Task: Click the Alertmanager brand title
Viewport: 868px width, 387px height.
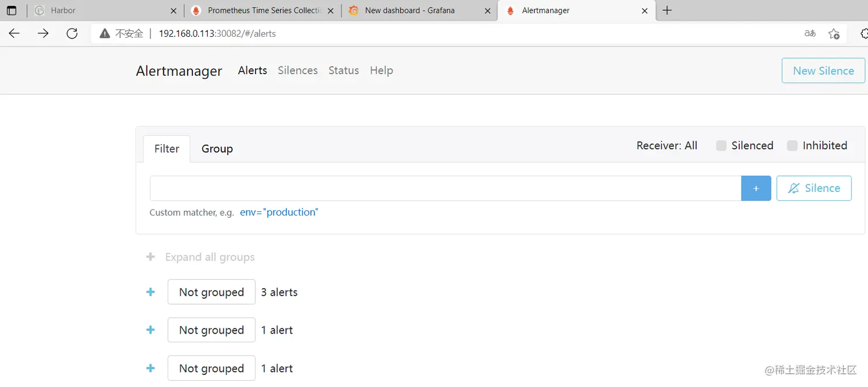Action: click(179, 71)
